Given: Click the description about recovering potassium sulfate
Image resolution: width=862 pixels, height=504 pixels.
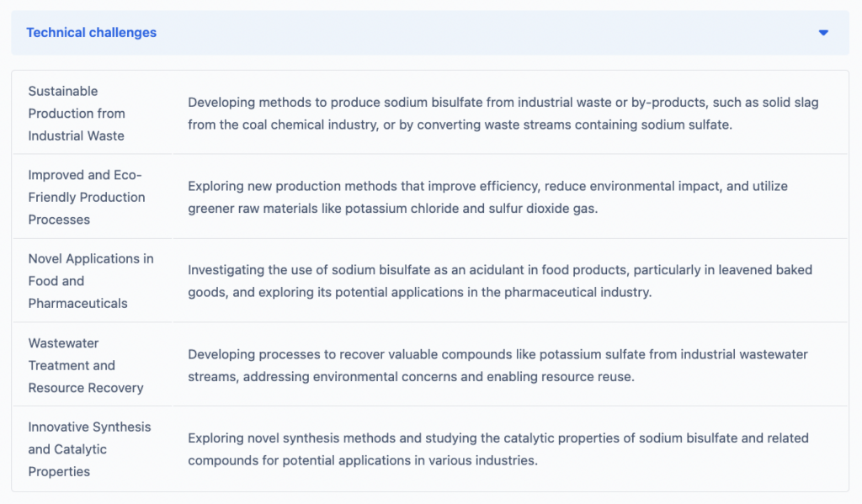Looking at the screenshot, I should [x=498, y=365].
